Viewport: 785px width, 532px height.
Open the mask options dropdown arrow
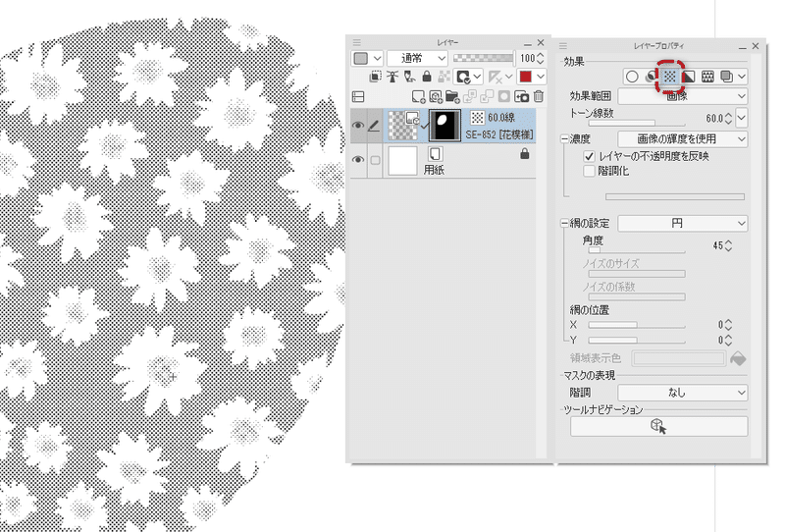click(x=477, y=77)
